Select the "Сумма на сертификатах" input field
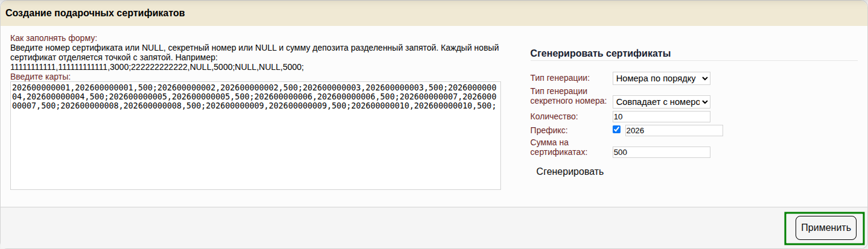Viewport: 868px width, 249px height. pos(661,153)
